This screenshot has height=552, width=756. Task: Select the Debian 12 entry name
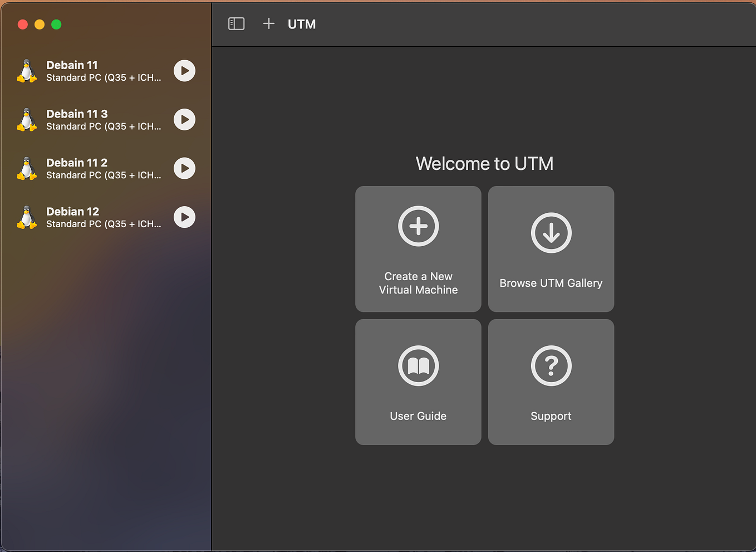72,212
